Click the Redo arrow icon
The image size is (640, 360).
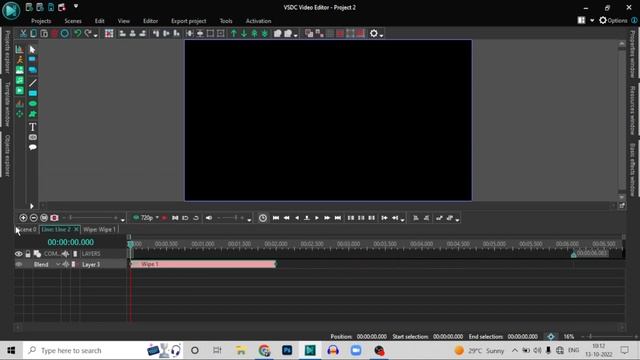tap(88, 33)
